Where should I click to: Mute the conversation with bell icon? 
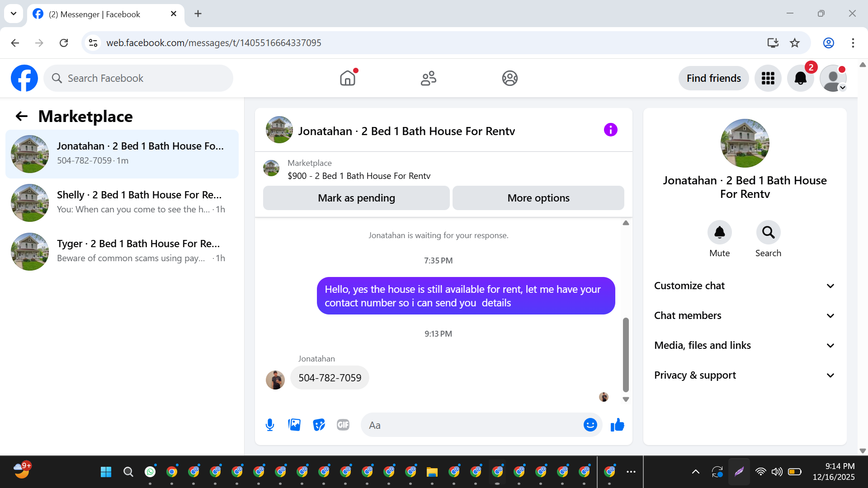pos(719,232)
